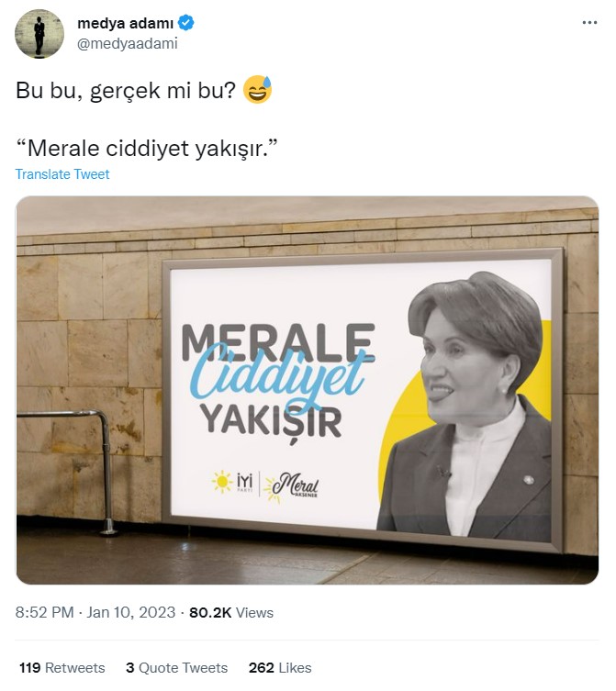Viewport: 616px width, 691px height.
Task: Open the @medyaadami handle link
Action: pyautogui.click(x=128, y=44)
